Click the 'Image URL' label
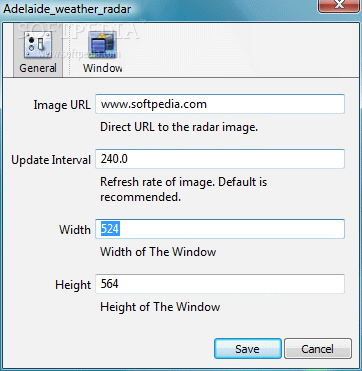The image size is (362, 371). click(x=62, y=105)
